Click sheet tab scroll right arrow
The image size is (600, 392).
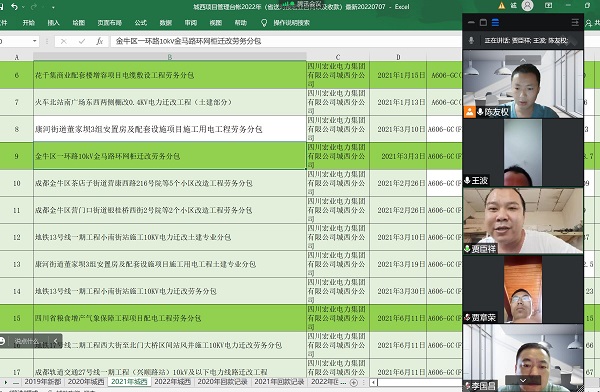coord(6,382)
